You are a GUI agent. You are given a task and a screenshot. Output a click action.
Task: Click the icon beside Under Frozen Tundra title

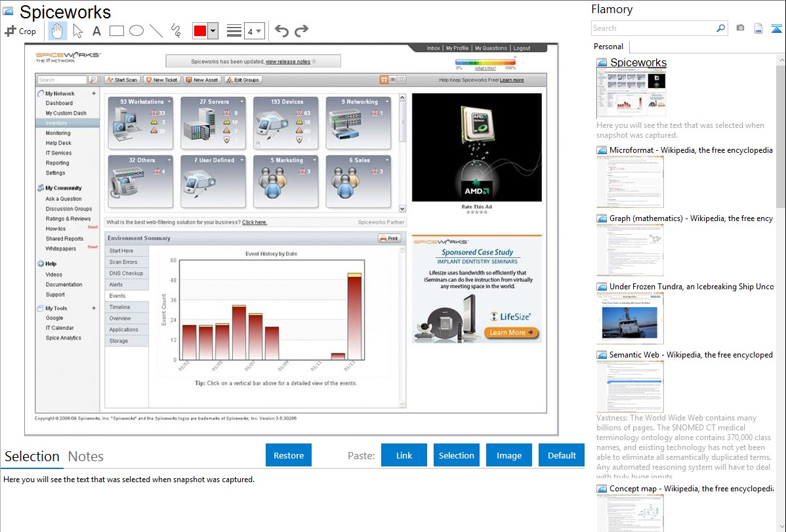coord(602,286)
